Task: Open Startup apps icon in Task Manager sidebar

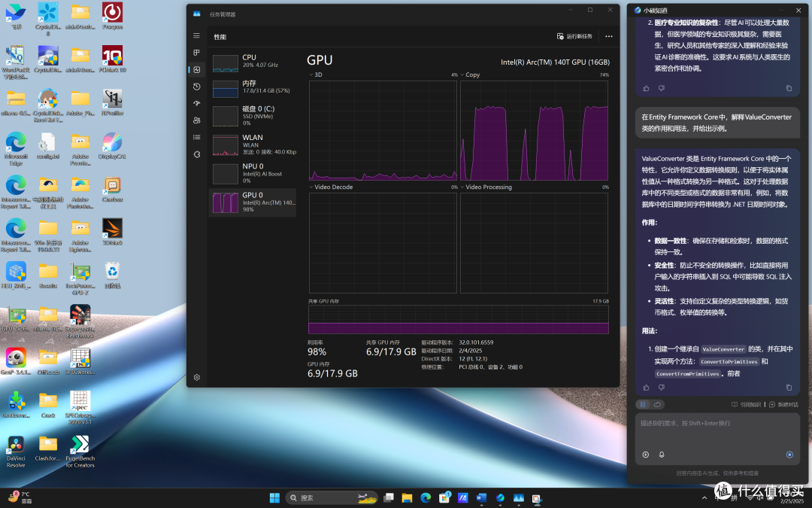Action: (197, 103)
